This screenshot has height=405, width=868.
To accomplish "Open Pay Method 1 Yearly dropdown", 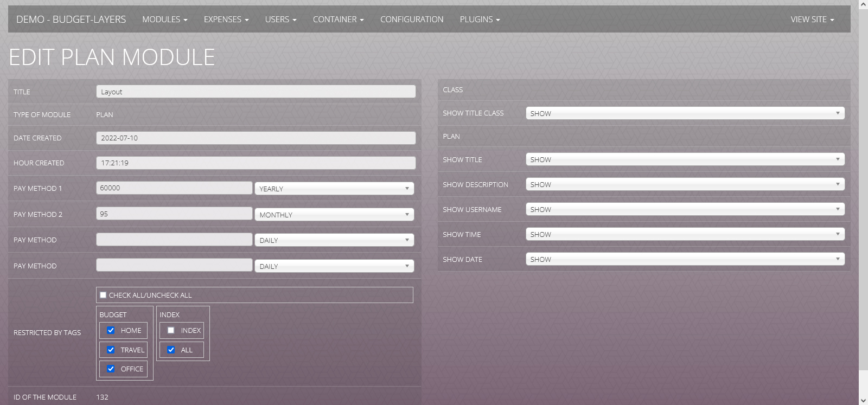I will coord(334,189).
